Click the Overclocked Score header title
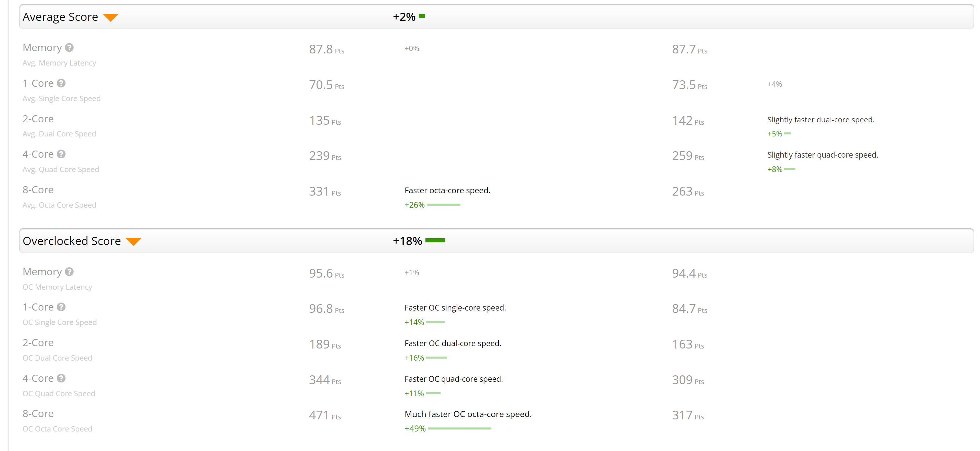Viewport: 980px width, 451px height. click(72, 241)
